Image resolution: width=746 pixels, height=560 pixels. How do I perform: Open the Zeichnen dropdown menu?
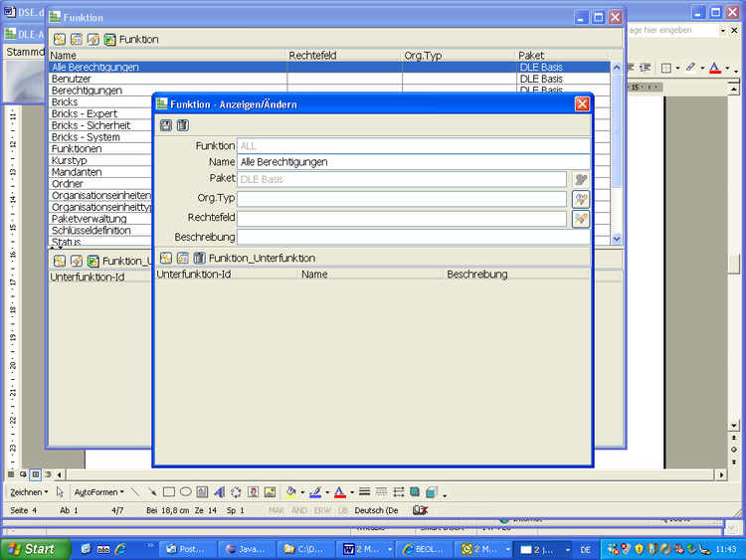tap(27, 492)
